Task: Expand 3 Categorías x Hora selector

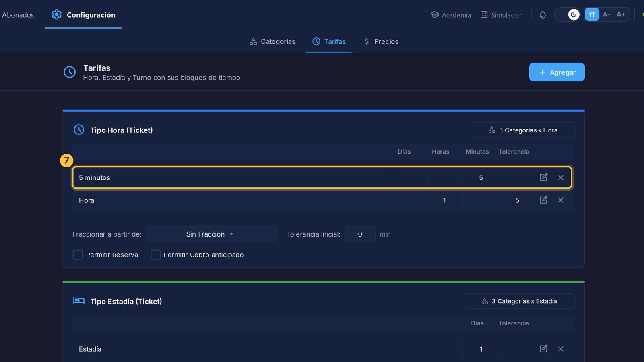Action: pyautogui.click(x=522, y=130)
